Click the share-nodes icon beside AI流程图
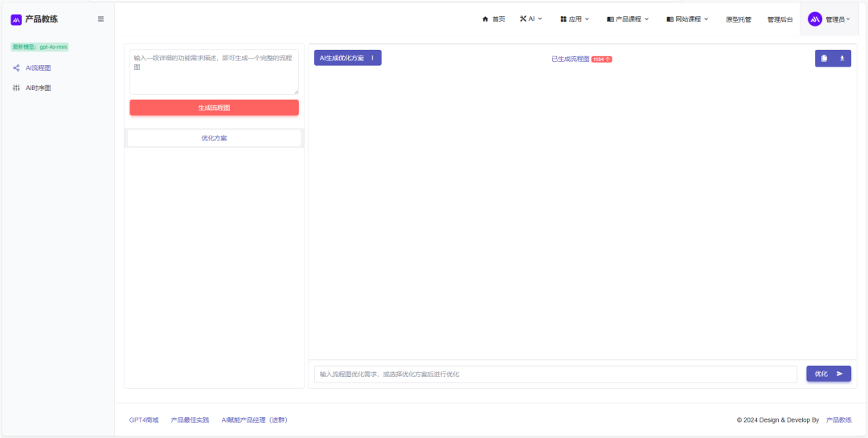Screen dimensions: 868x438 pyautogui.click(x=16, y=68)
